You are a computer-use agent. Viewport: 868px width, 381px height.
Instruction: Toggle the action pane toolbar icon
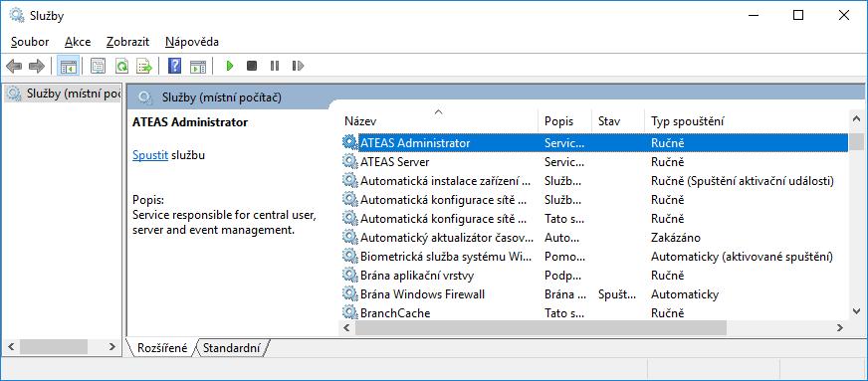pos(198,67)
